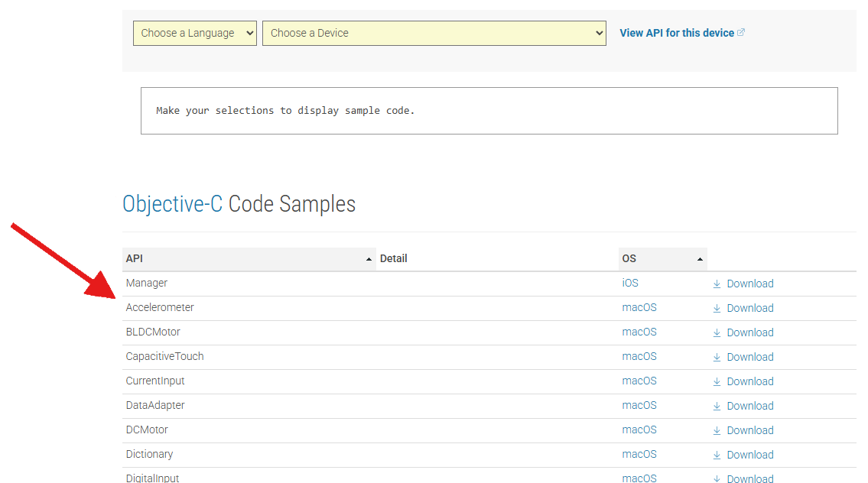Click download icon in CapacitiveTouch row

[717, 357]
